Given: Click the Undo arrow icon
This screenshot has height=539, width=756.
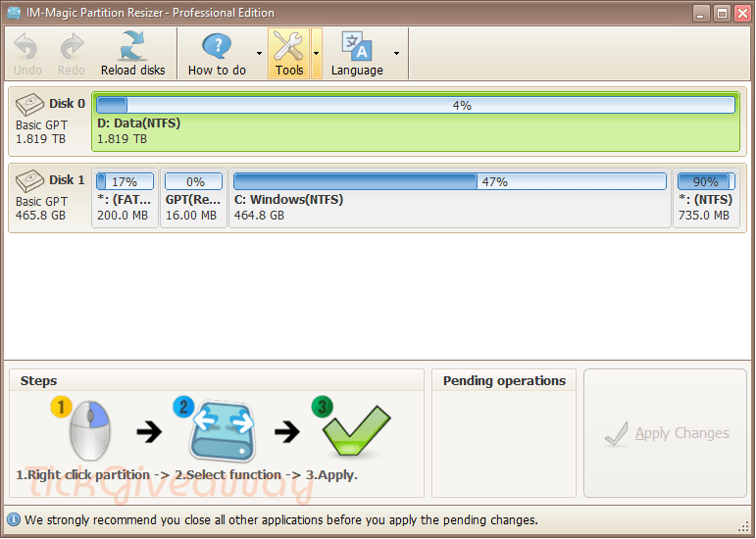Looking at the screenshot, I should [x=26, y=47].
